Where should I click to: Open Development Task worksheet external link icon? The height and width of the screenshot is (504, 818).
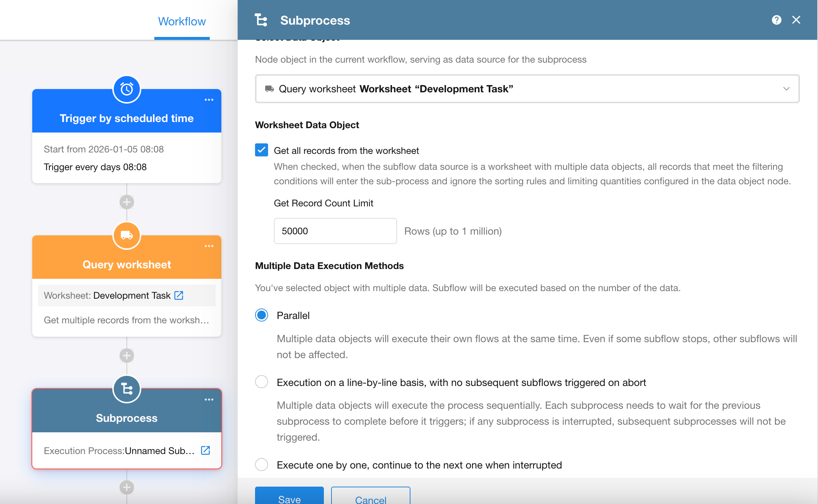click(179, 295)
